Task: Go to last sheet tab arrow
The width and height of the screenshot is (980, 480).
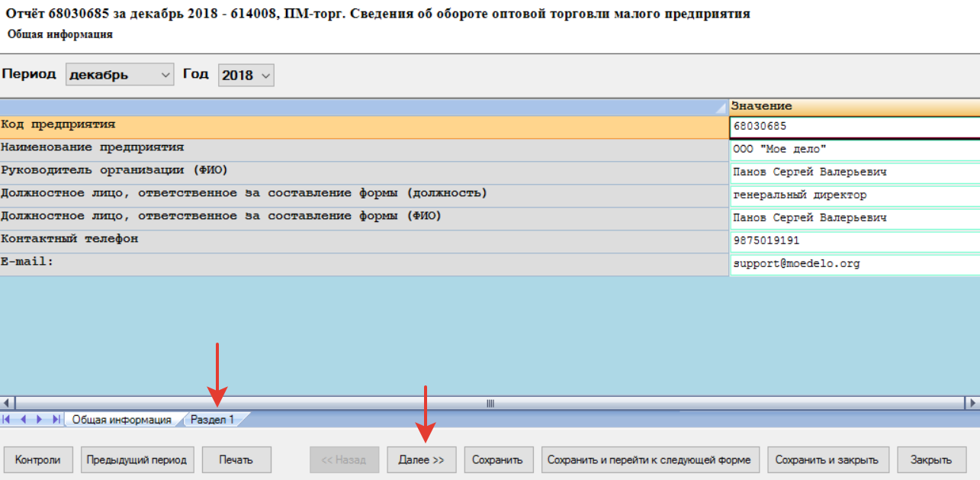Action: click(56, 419)
